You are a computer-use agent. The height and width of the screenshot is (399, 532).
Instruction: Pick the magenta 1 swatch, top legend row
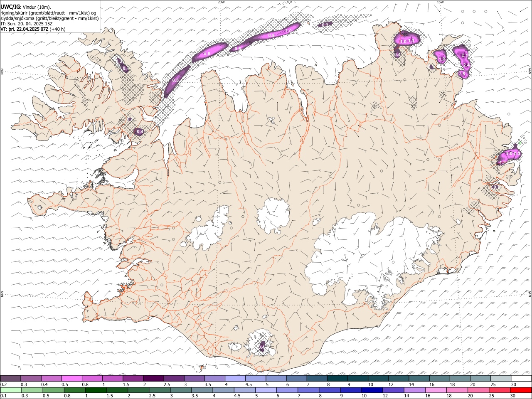click(x=113, y=378)
